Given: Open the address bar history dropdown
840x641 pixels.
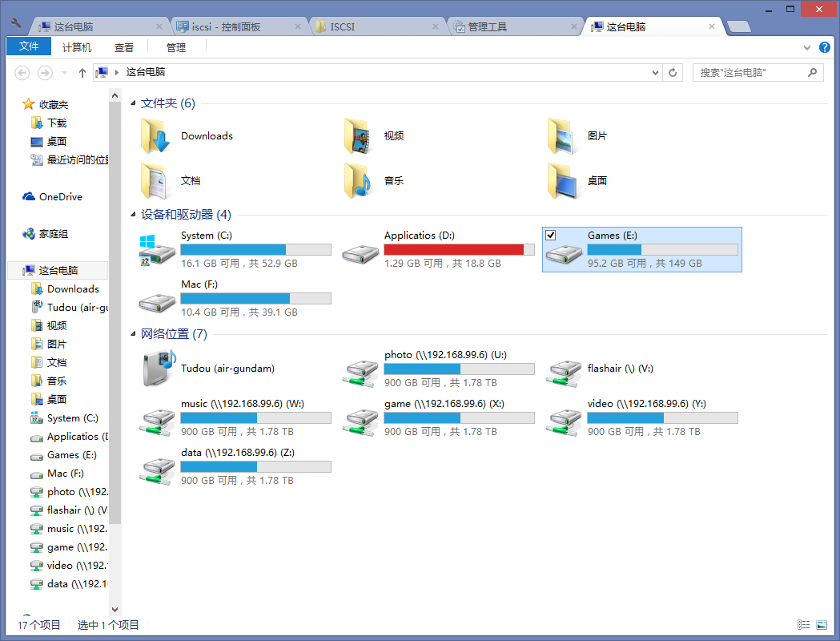Looking at the screenshot, I should click(x=656, y=72).
